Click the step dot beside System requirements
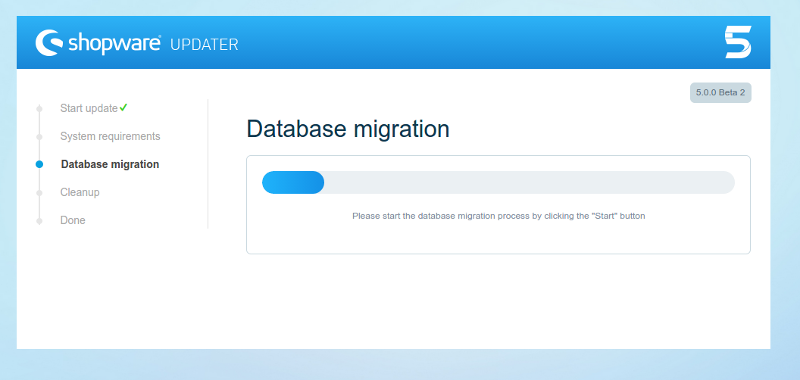Image resolution: width=800 pixels, height=380 pixels. click(x=39, y=137)
